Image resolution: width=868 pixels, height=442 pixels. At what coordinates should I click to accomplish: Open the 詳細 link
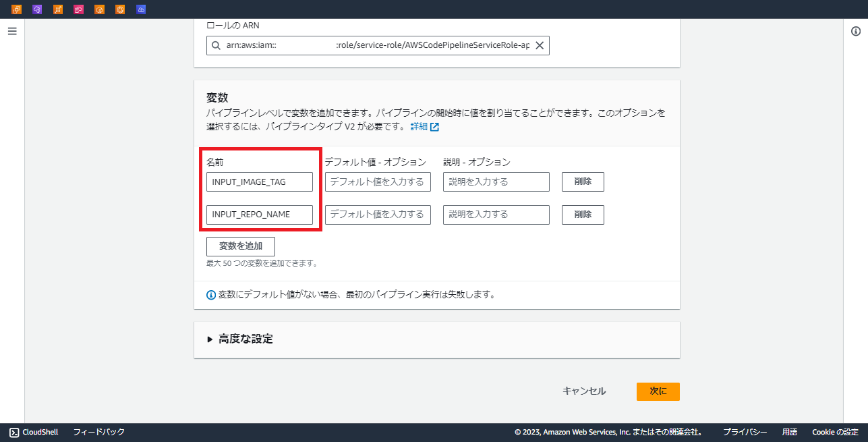(419, 127)
